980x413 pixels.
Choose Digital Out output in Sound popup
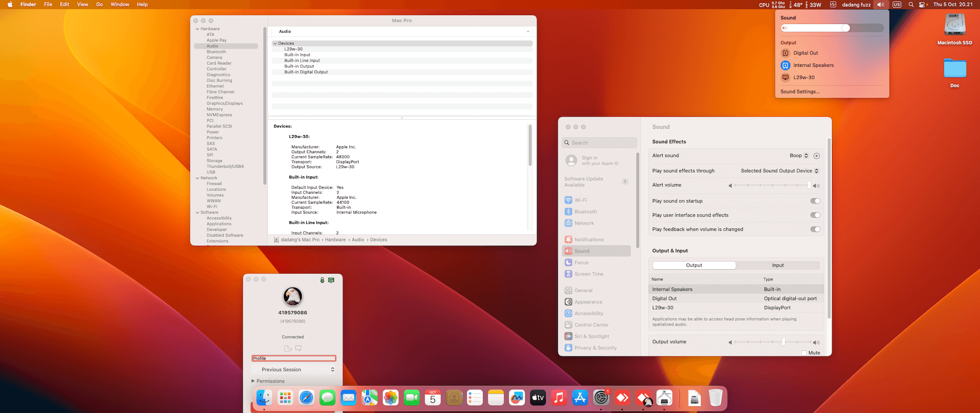[805, 53]
